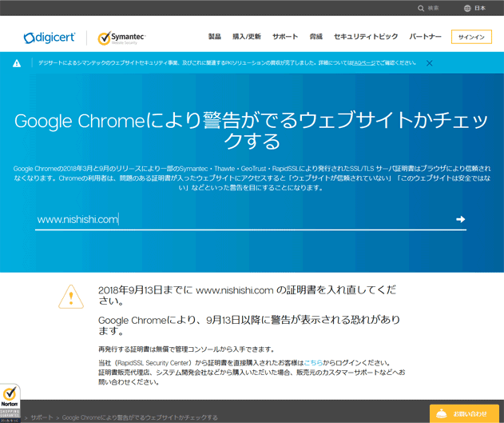Select the 2018年9月13日までに reissue notice text
The height and width of the screenshot is (423, 504).
pyautogui.click(x=247, y=295)
